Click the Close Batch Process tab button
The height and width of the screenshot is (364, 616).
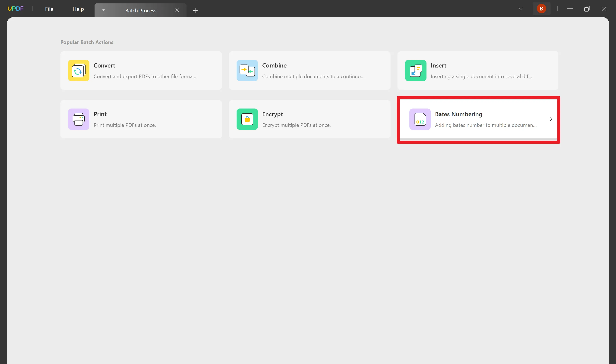(177, 10)
